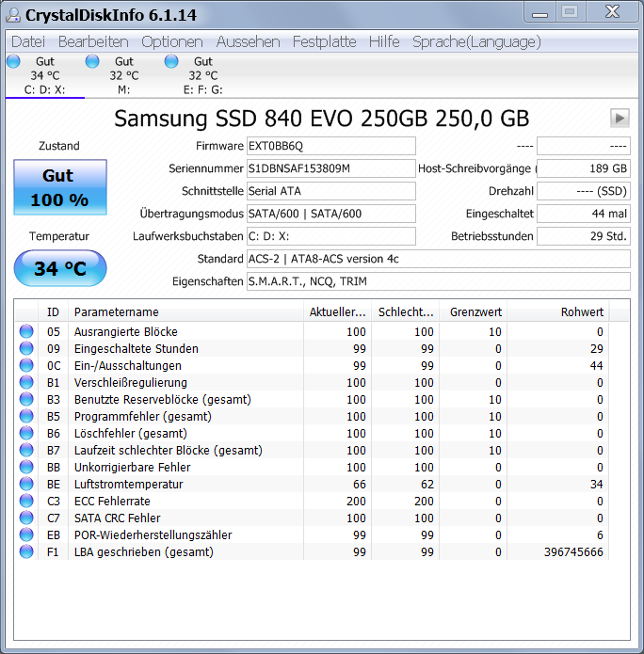The width and height of the screenshot is (644, 654).
Task: Click the CrystalDiskInfo title bar icon
Action: tap(13, 15)
